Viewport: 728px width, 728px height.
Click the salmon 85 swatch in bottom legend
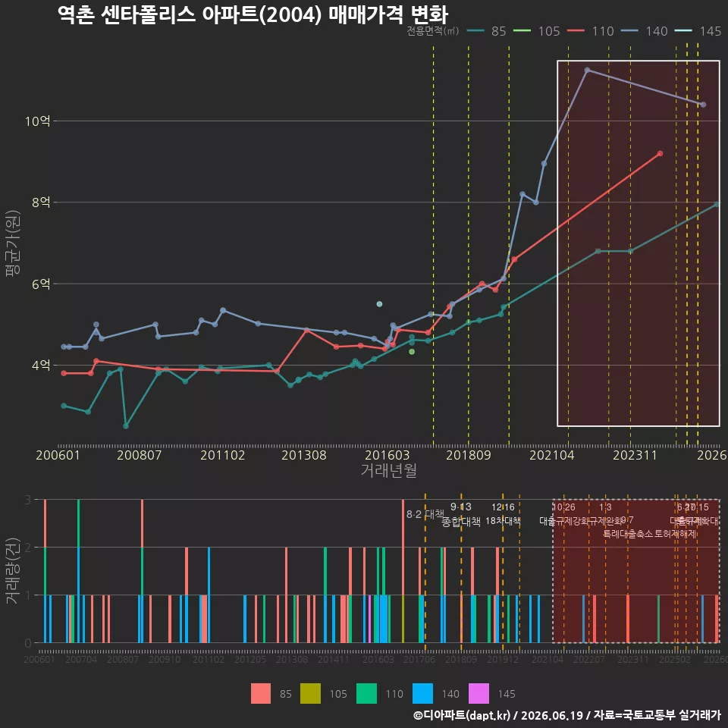261,694
